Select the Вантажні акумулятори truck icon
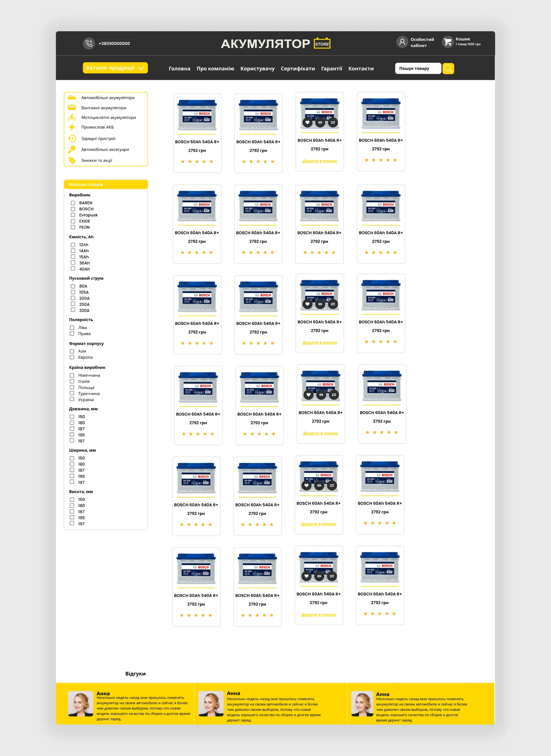 pyautogui.click(x=72, y=108)
